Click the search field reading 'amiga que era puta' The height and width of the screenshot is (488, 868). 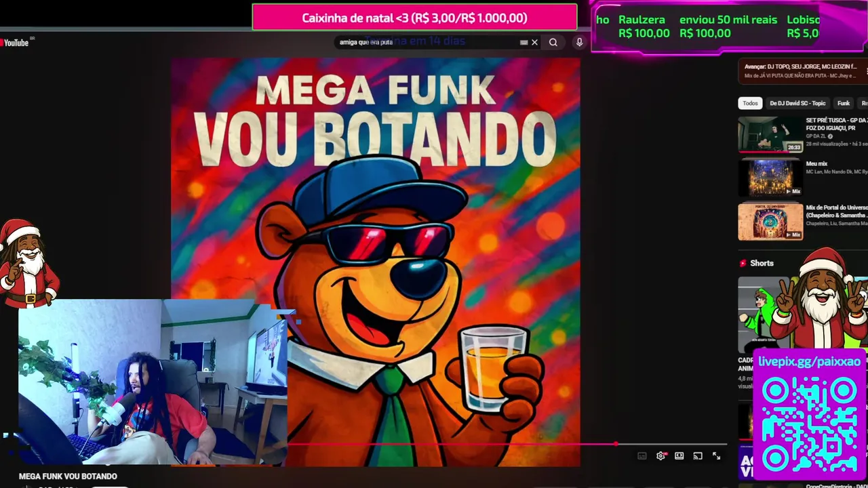coord(438,42)
